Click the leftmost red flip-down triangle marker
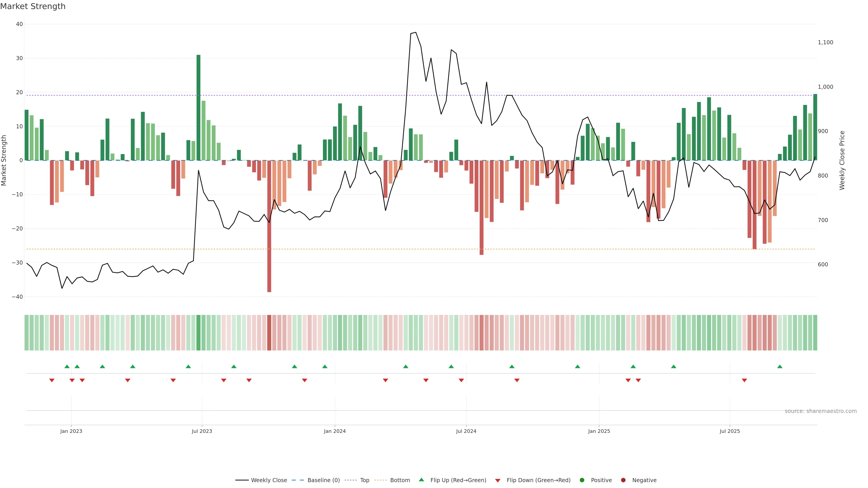868x488 pixels. (x=52, y=380)
